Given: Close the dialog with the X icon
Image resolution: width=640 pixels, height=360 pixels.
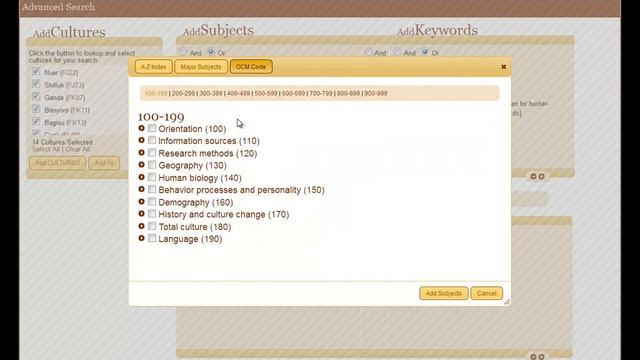Looking at the screenshot, I should point(504,67).
